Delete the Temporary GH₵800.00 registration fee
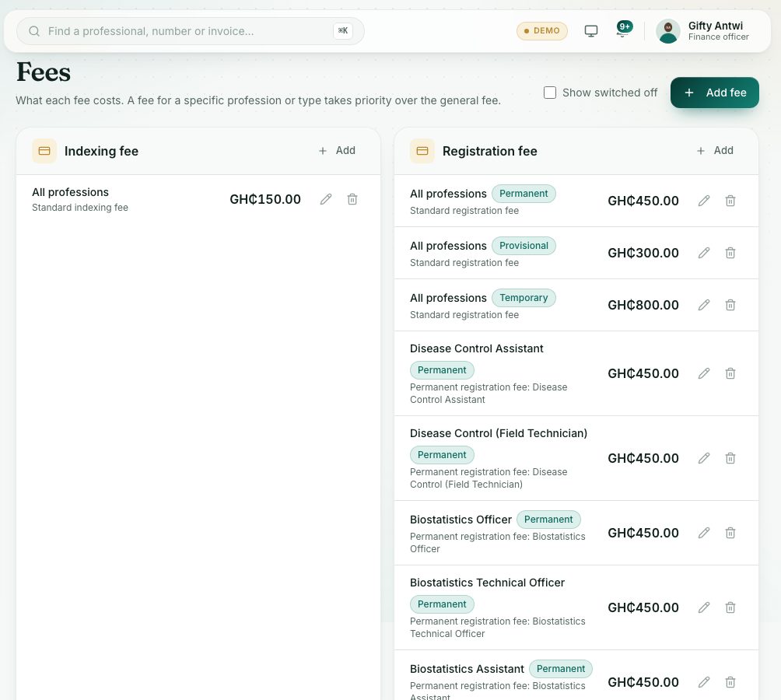Image resolution: width=781 pixels, height=700 pixels. pyautogui.click(x=730, y=305)
